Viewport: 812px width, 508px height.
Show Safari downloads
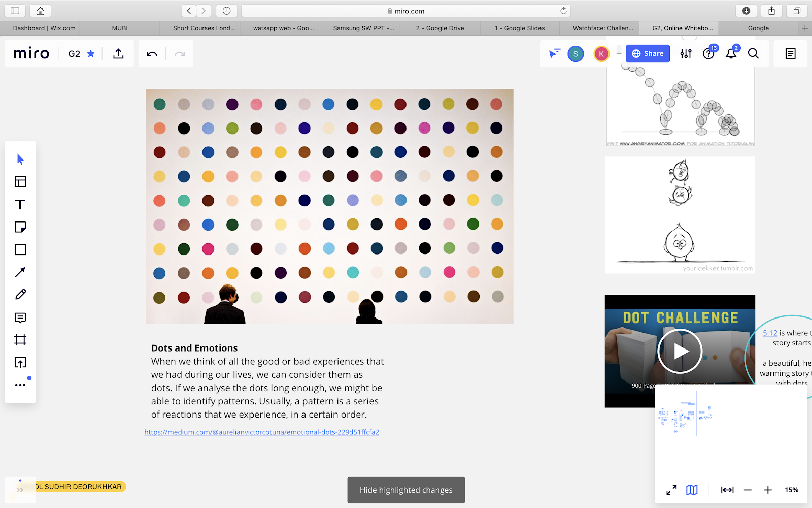pos(746,11)
